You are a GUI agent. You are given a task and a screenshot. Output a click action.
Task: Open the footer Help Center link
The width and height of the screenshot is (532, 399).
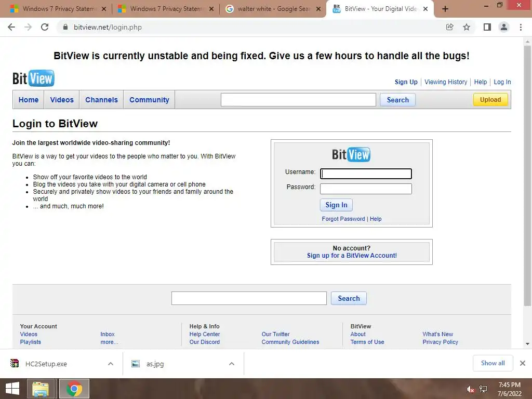pyautogui.click(x=205, y=334)
